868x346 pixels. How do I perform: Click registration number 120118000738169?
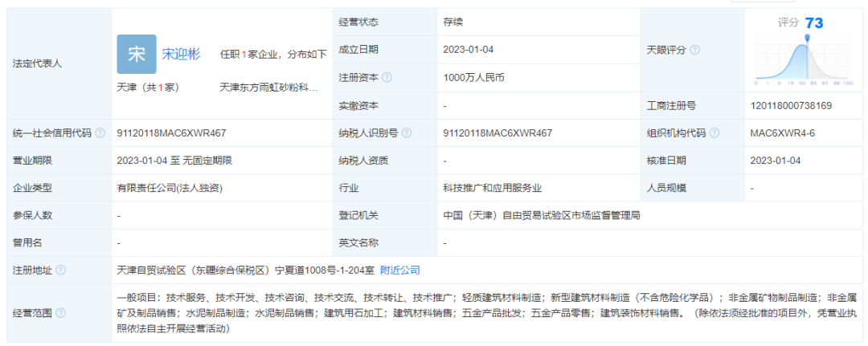(x=791, y=105)
